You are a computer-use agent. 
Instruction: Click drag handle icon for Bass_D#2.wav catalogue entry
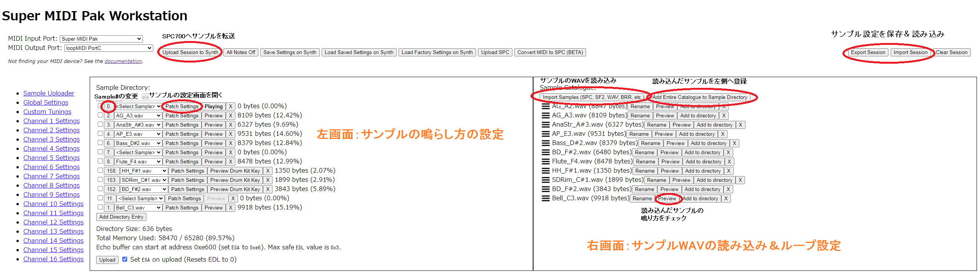pos(545,143)
